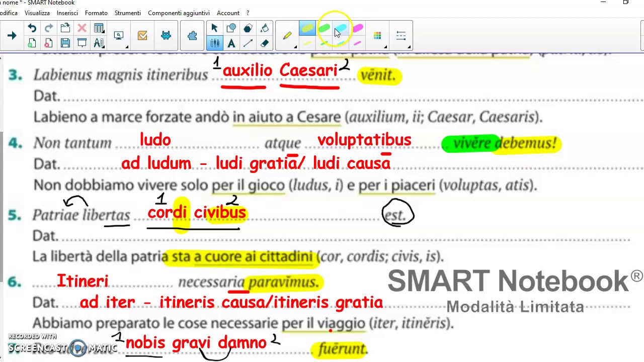Add a new page

[x=32, y=43]
